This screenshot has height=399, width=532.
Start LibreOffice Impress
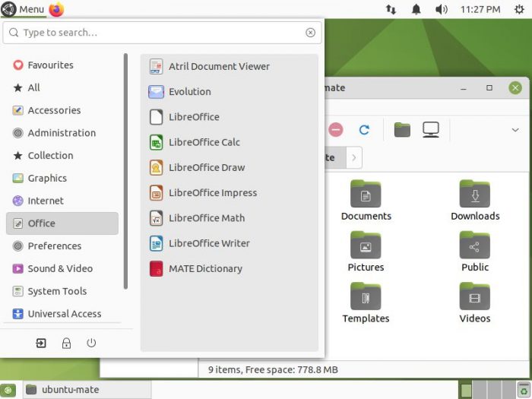coord(212,193)
